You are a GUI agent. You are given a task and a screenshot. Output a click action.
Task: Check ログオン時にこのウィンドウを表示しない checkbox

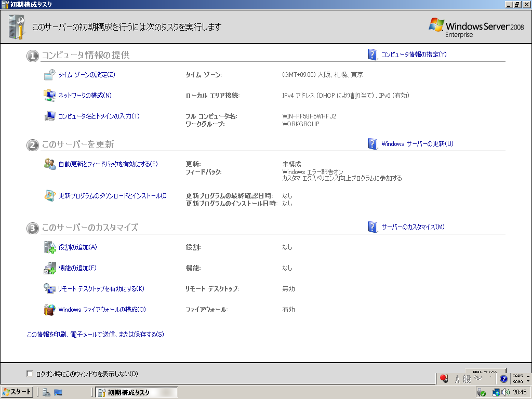point(30,374)
